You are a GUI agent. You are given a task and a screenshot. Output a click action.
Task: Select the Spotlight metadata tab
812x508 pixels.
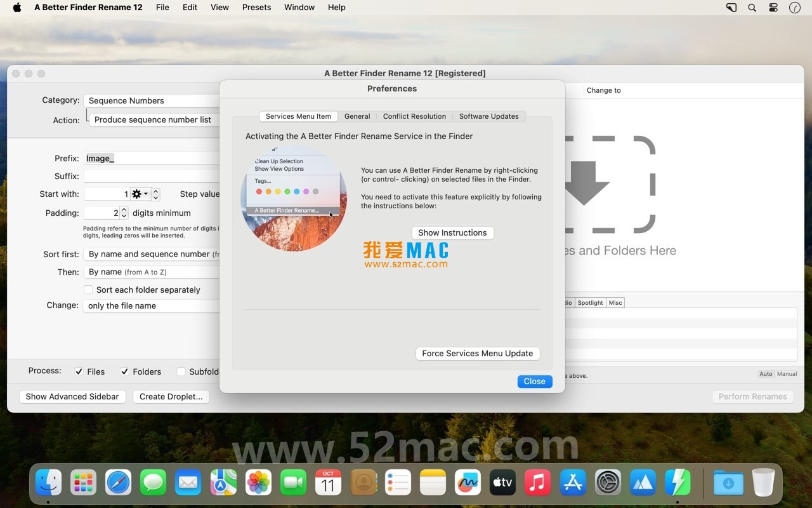click(590, 303)
